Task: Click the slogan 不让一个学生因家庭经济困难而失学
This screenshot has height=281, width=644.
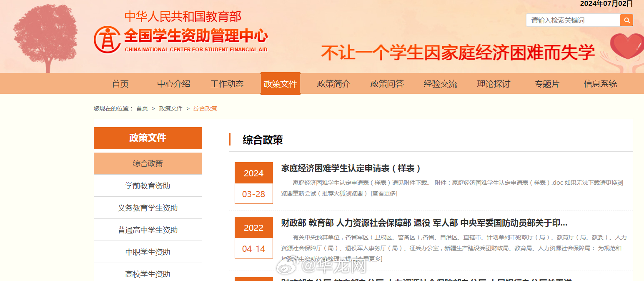Action: point(458,53)
